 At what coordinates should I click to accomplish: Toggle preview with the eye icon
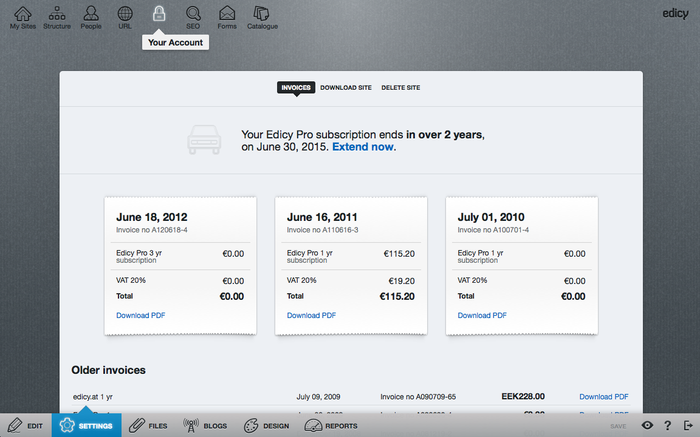click(648, 426)
